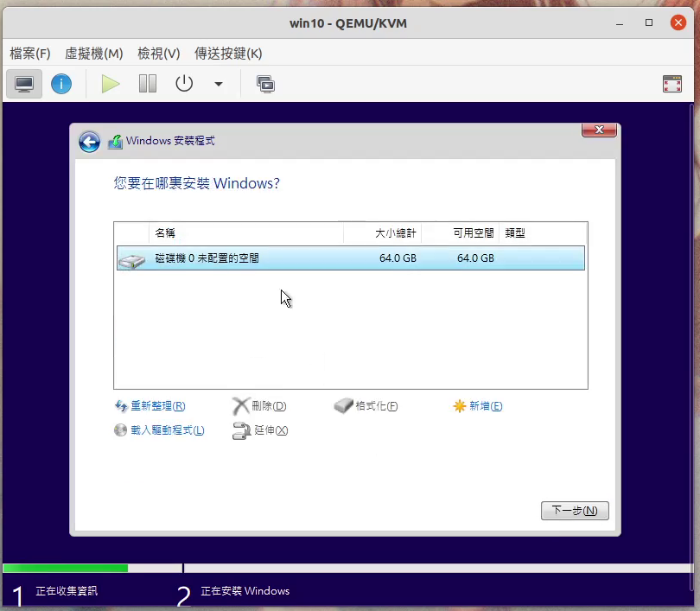700x611 pixels.
Task: Open the 虛擬機(M) menu
Action: (94, 54)
